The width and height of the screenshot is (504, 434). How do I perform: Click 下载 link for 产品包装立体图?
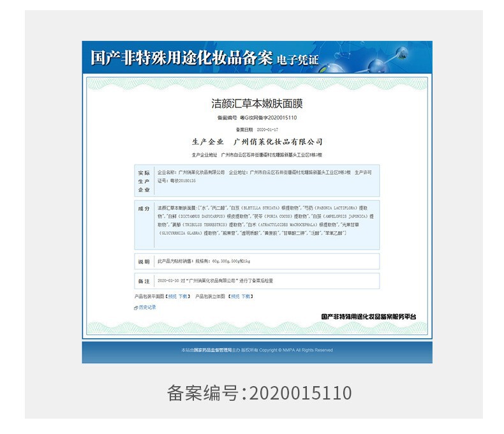(246, 296)
